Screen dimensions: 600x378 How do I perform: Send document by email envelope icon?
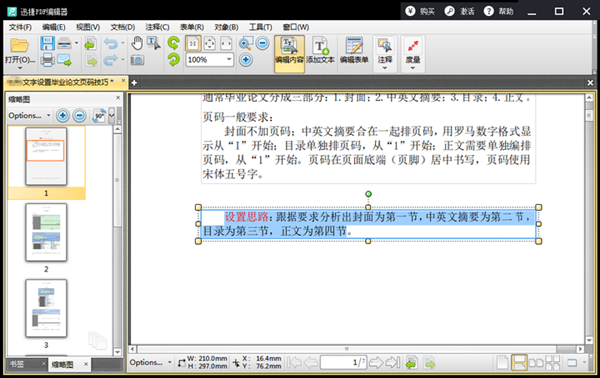pos(64,60)
